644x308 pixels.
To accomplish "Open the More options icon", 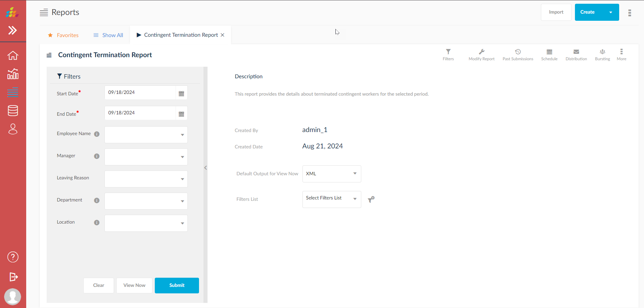I will (621, 54).
